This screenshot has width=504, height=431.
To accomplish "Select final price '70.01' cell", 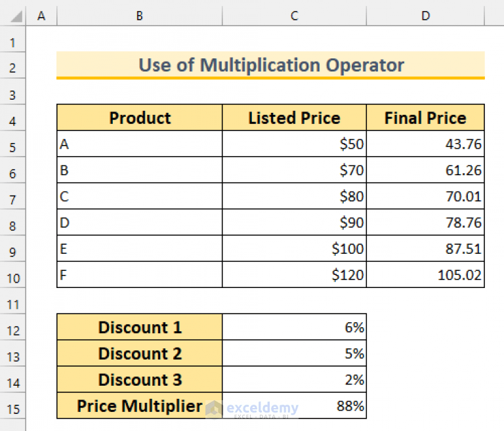I will (x=425, y=196).
